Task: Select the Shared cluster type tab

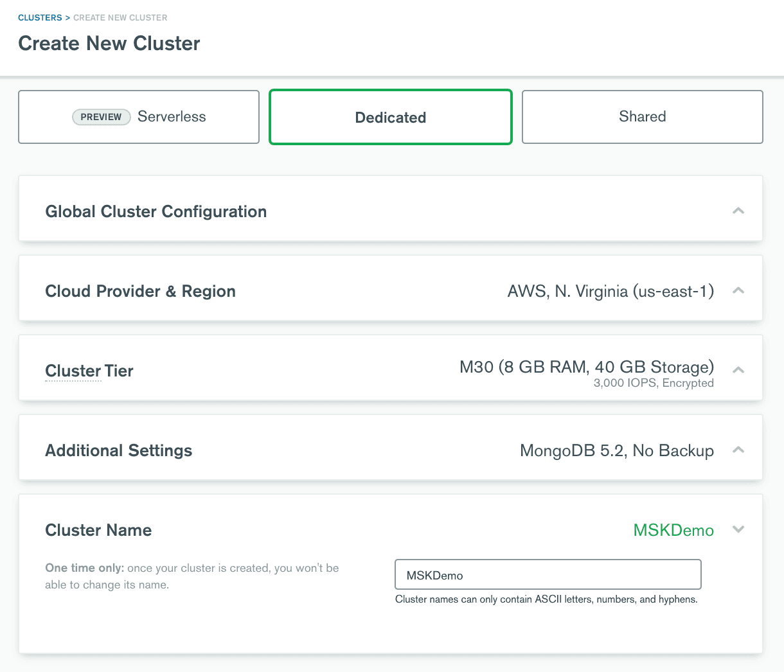Action: point(643,117)
